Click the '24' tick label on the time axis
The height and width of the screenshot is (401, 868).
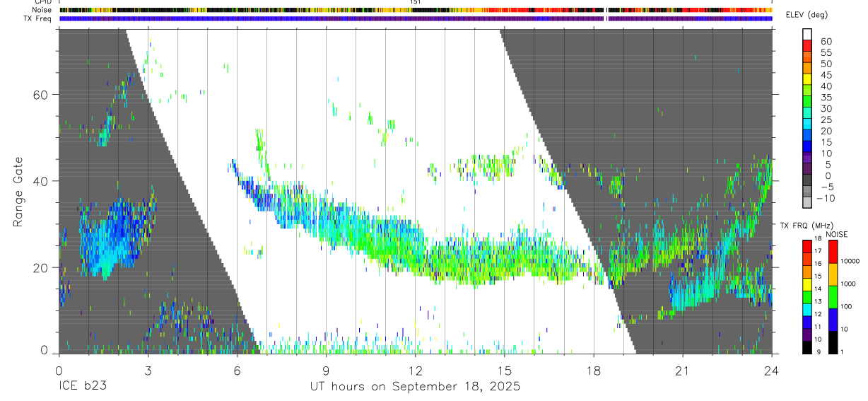click(x=772, y=371)
